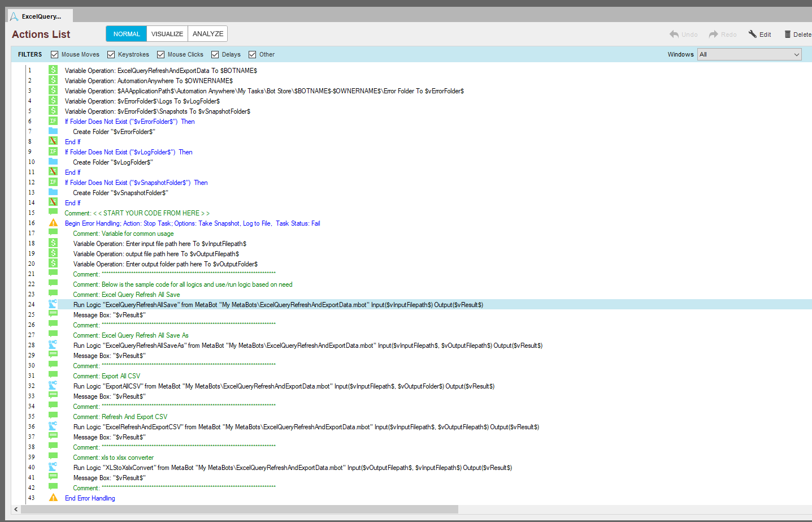Click the Run Logic icon on line 24

tap(53, 304)
